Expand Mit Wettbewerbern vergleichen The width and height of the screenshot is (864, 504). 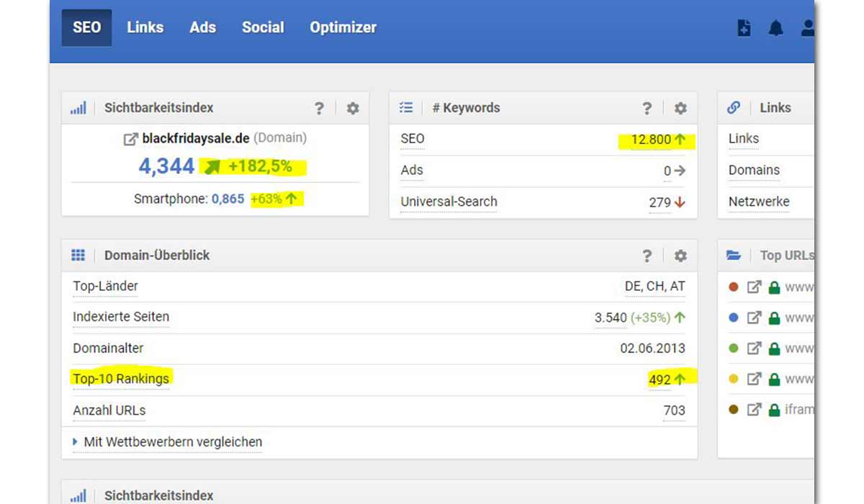coord(168,441)
